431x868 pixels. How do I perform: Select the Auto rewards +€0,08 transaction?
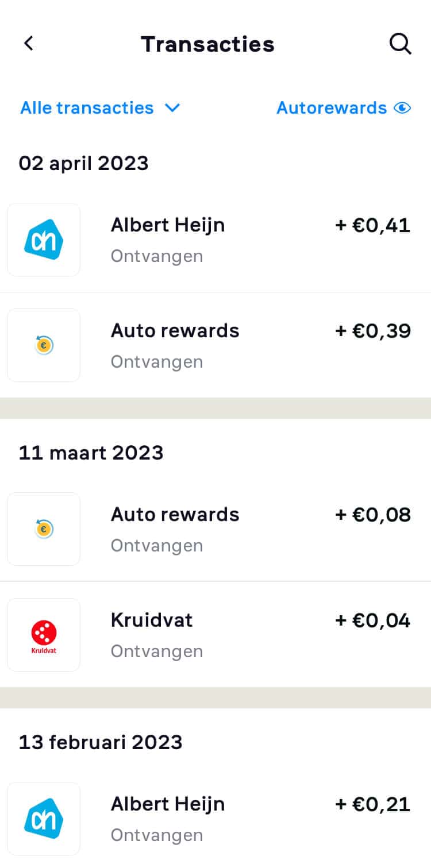tap(215, 529)
